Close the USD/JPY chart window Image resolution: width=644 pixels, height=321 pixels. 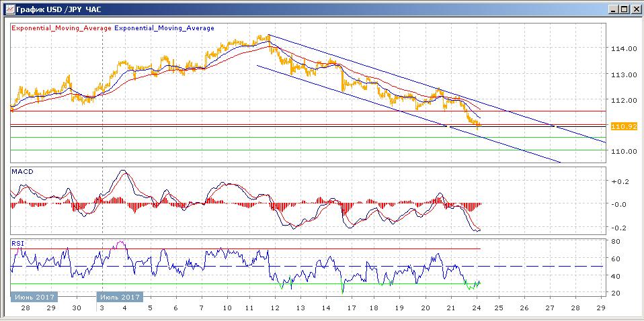(x=635, y=9)
